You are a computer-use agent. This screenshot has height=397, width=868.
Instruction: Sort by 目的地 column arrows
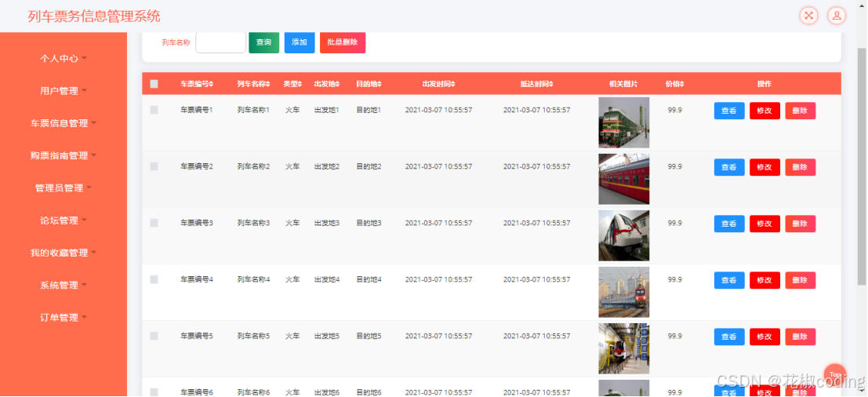(380, 84)
